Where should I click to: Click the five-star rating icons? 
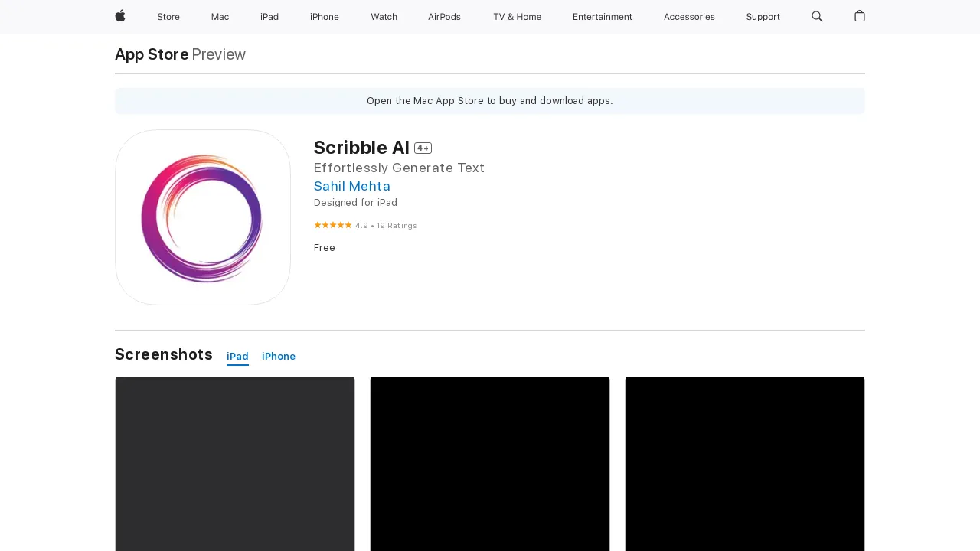tap(333, 225)
